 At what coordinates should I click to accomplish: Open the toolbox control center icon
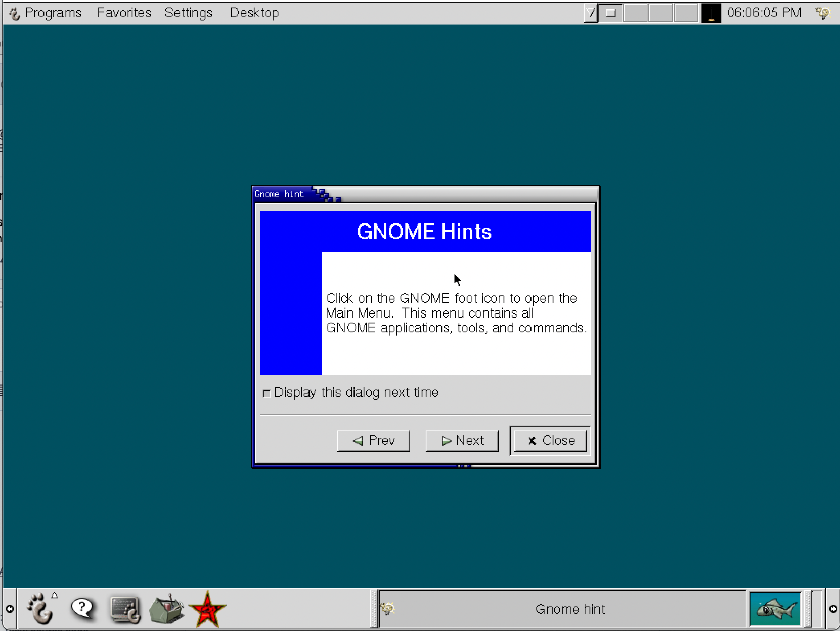pyautogui.click(x=166, y=609)
